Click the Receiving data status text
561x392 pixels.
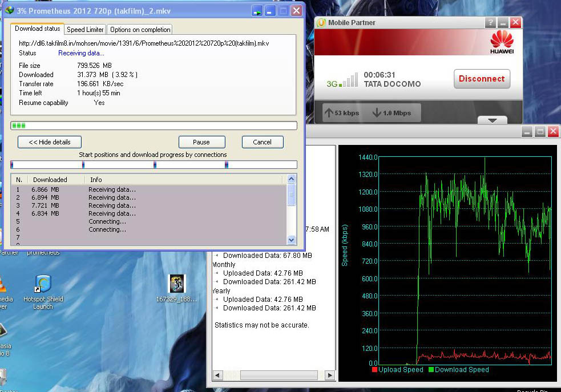[81, 53]
